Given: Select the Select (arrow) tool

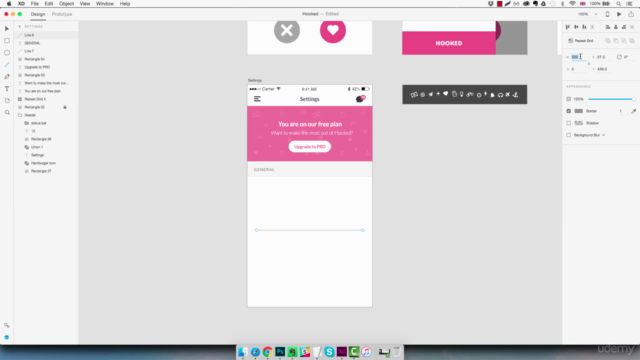Looking at the screenshot, I should (7, 29).
